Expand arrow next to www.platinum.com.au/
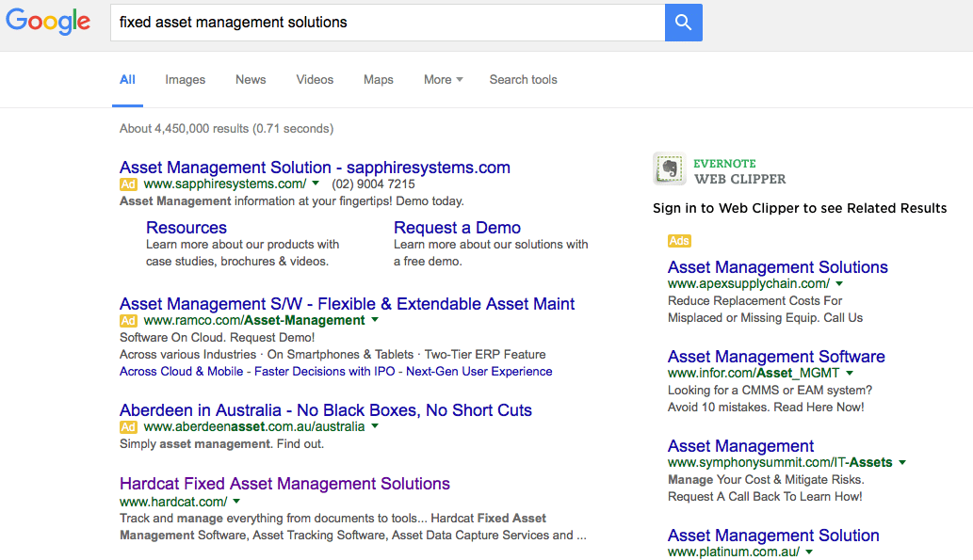 pyautogui.click(x=809, y=552)
